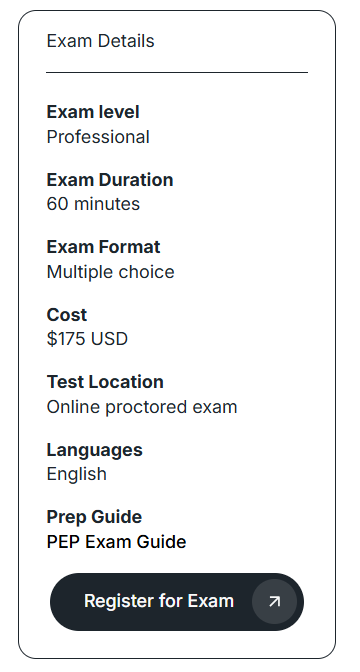Select the Exam Format label
This screenshot has height=672, width=360.
tap(103, 247)
